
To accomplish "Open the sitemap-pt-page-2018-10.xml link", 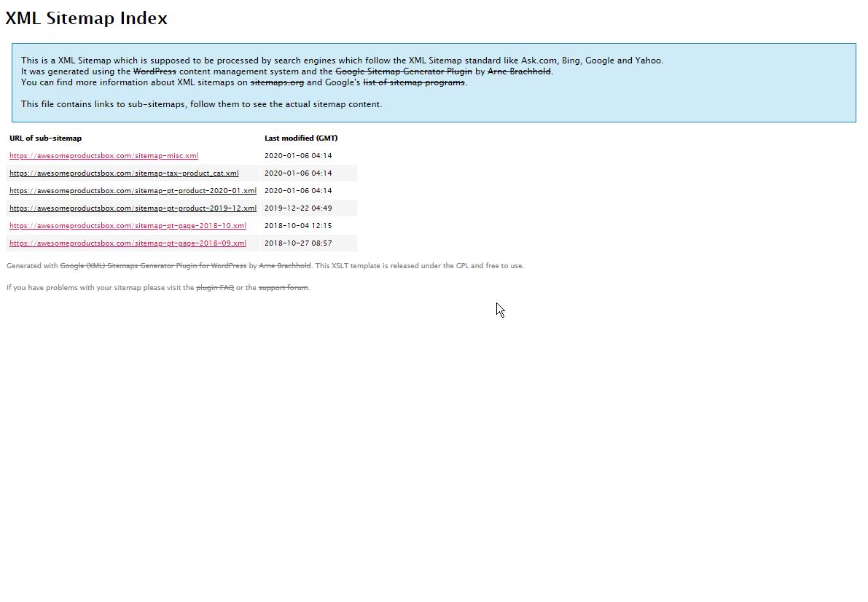I will pyautogui.click(x=128, y=226).
